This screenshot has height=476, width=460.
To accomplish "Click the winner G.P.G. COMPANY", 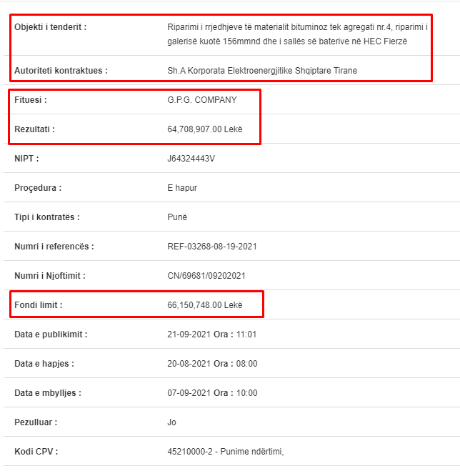I will tap(202, 100).
